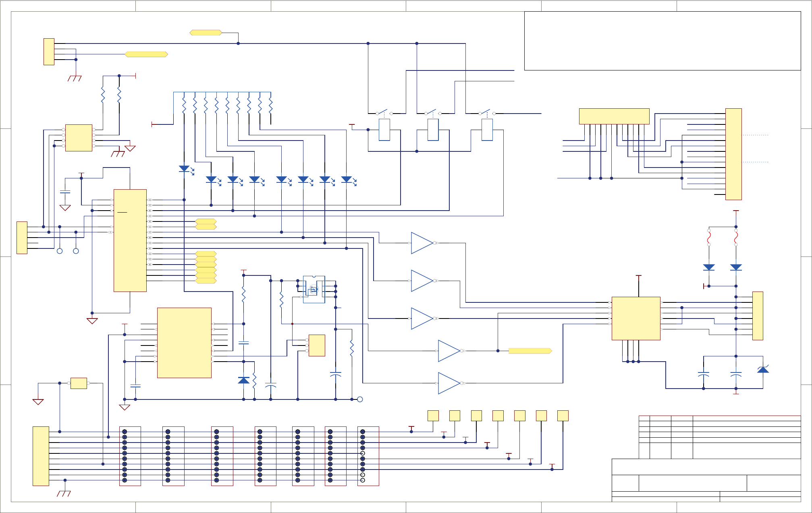Select the middle relay switch contact
Screen dimensions: 812x513
coord(433,112)
